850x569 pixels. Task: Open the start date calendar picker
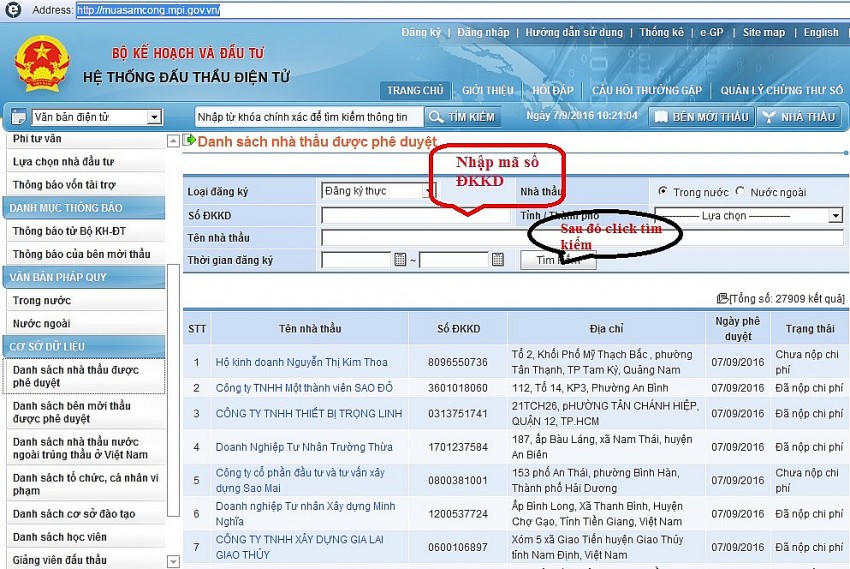click(x=400, y=260)
